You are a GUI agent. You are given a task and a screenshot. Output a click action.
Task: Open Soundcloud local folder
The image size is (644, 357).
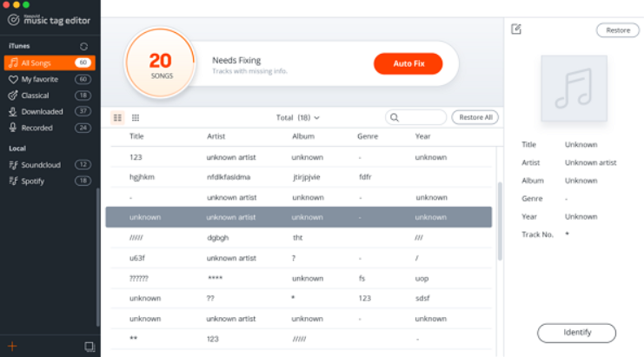tap(40, 164)
